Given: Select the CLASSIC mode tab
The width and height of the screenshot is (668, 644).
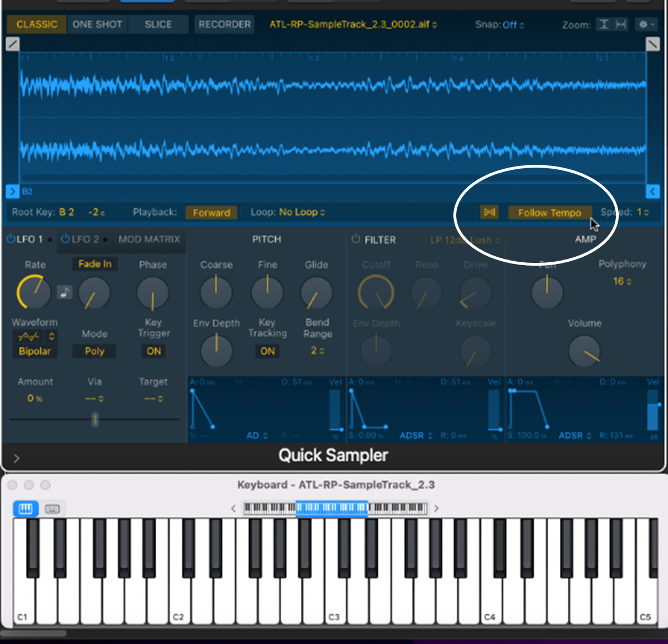Looking at the screenshot, I should [x=36, y=24].
